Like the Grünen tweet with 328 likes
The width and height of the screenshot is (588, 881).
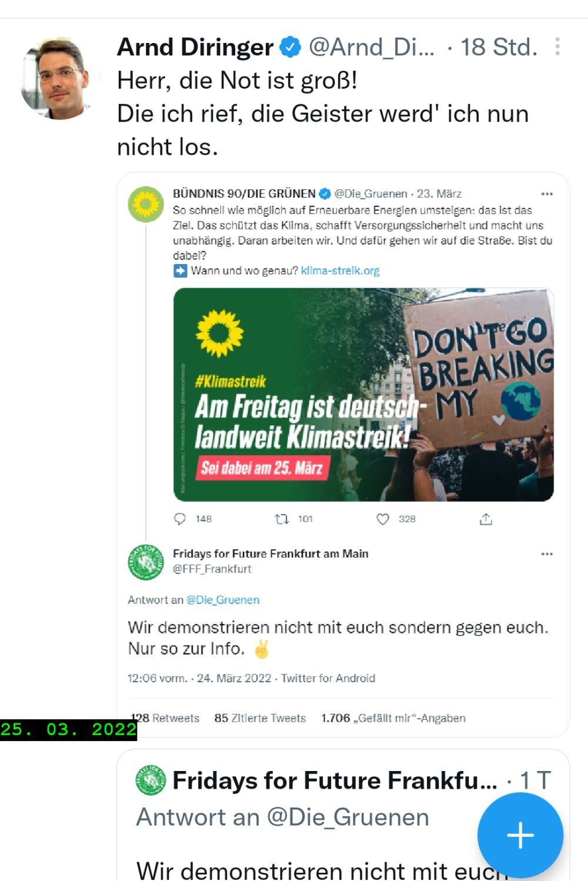pyautogui.click(x=383, y=519)
